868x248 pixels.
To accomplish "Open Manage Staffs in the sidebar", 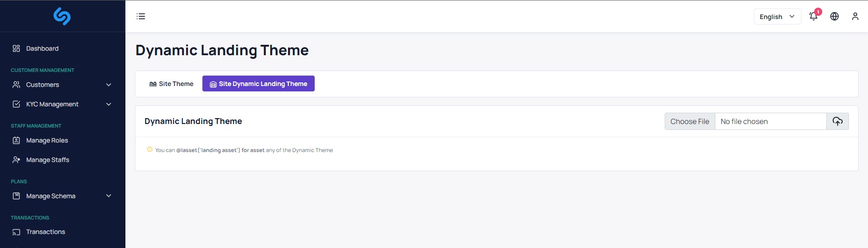I will click(x=48, y=160).
